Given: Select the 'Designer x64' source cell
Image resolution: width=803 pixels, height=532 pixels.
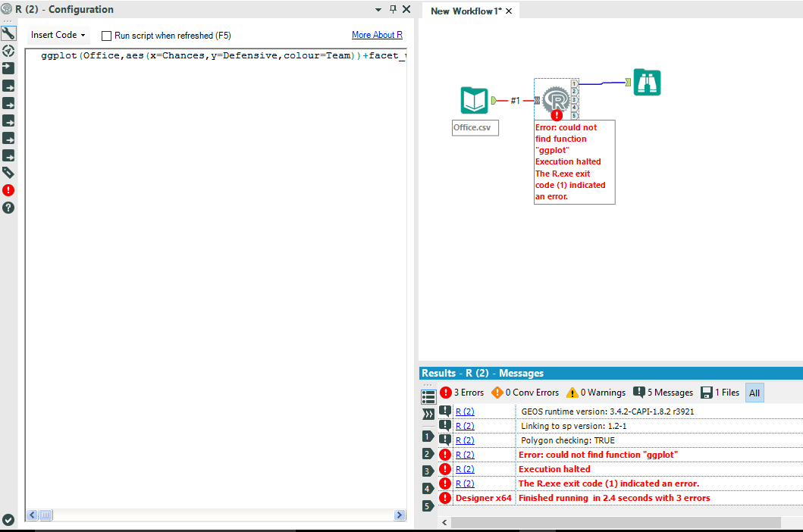Looking at the screenshot, I should (x=484, y=498).
